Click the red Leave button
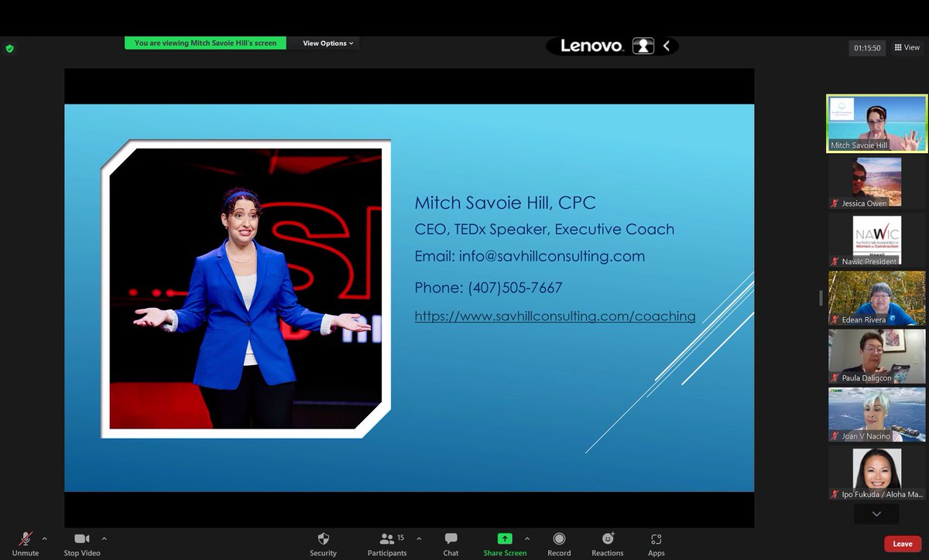Screen dimensions: 929x560 point(903,544)
